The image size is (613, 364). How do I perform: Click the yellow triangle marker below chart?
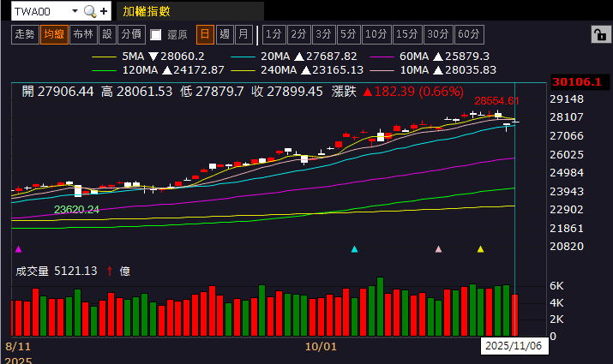(480, 249)
